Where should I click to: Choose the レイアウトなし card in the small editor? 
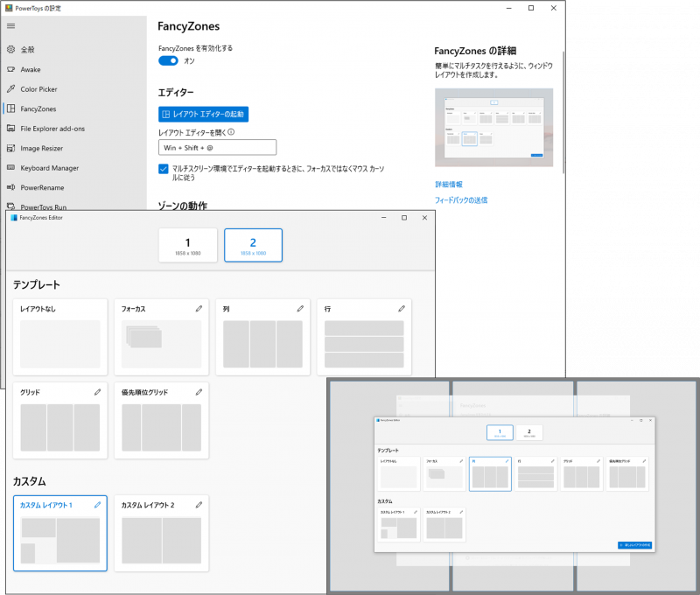click(x=399, y=473)
